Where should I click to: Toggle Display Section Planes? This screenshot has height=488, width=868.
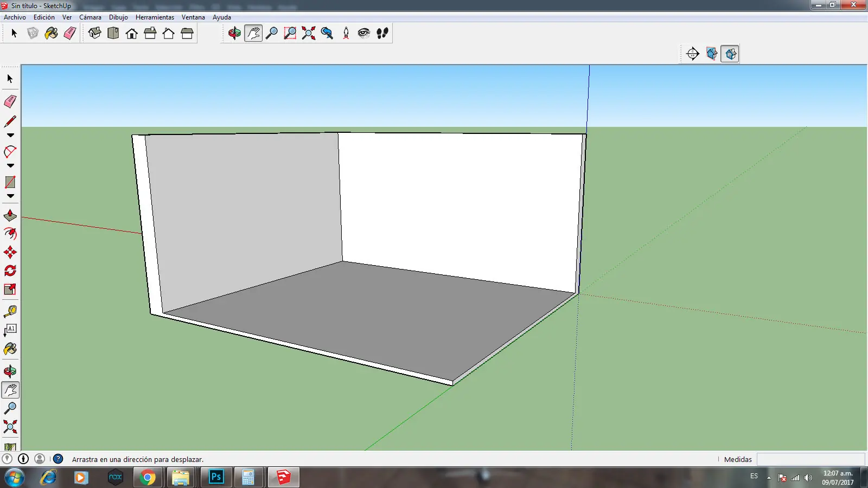pos(711,54)
